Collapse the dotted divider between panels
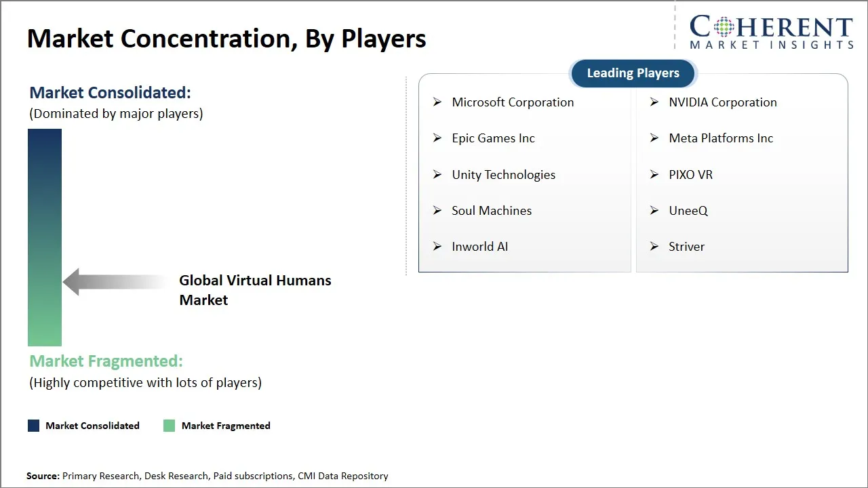Image resolution: width=868 pixels, height=488 pixels. pos(407,174)
